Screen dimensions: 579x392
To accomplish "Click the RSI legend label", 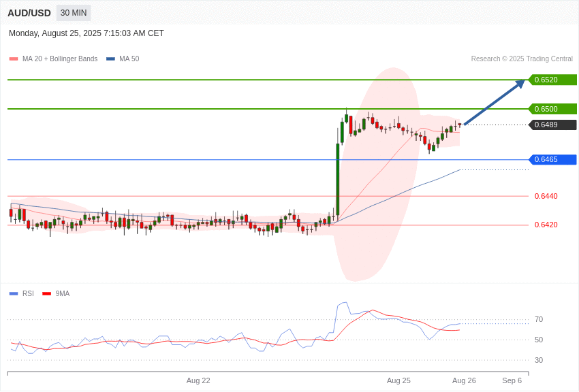I will tap(28, 294).
